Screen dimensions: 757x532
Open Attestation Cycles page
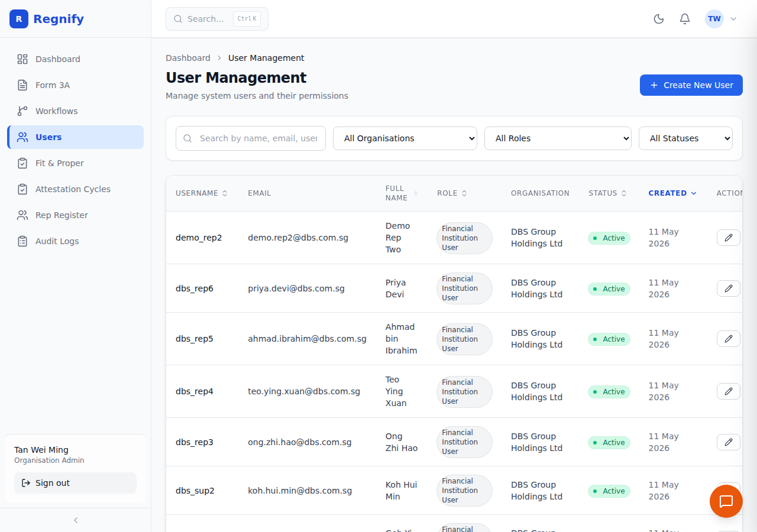pos(76,189)
